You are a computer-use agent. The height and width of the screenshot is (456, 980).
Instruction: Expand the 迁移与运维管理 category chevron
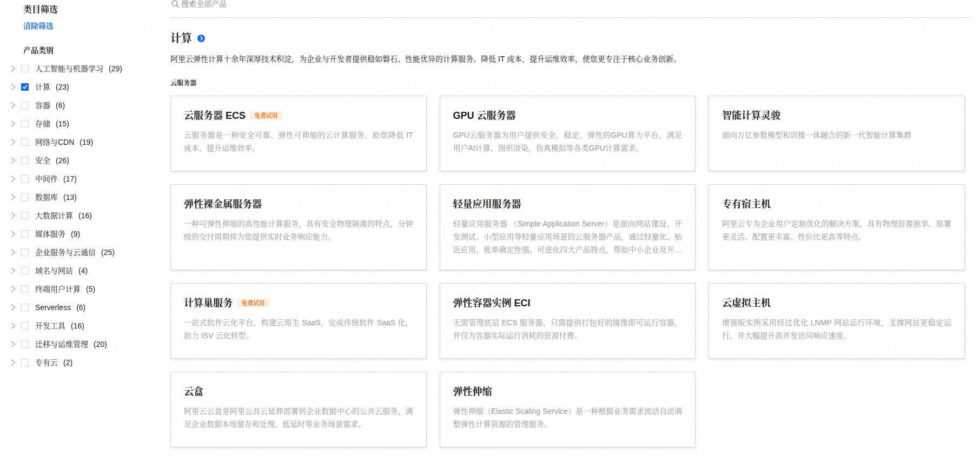point(13,344)
